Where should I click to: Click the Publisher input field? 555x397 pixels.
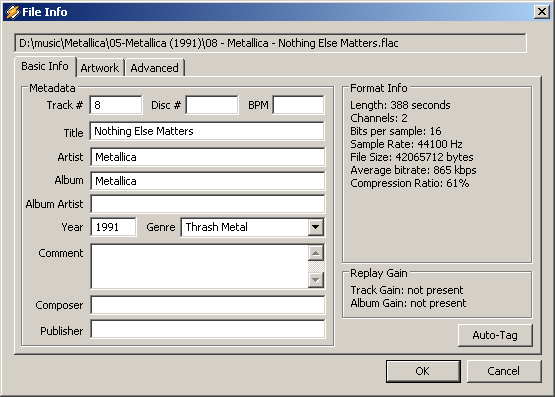tap(207, 329)
